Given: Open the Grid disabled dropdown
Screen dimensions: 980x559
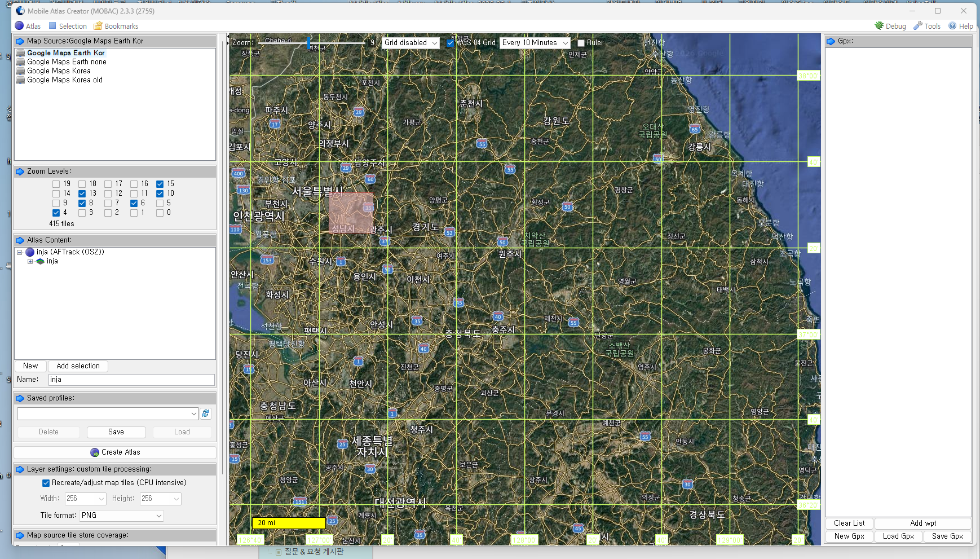Looking at the screenshot, I should [x=410, y=43].
